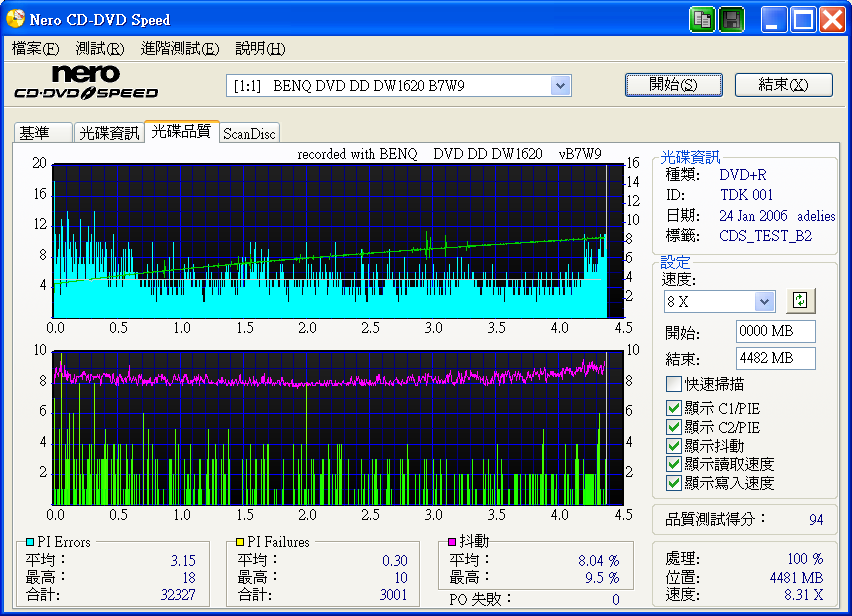Click 'recorded with BENQ' graph header text
Viewport: 852px width, 616px height.
[357, 154]
